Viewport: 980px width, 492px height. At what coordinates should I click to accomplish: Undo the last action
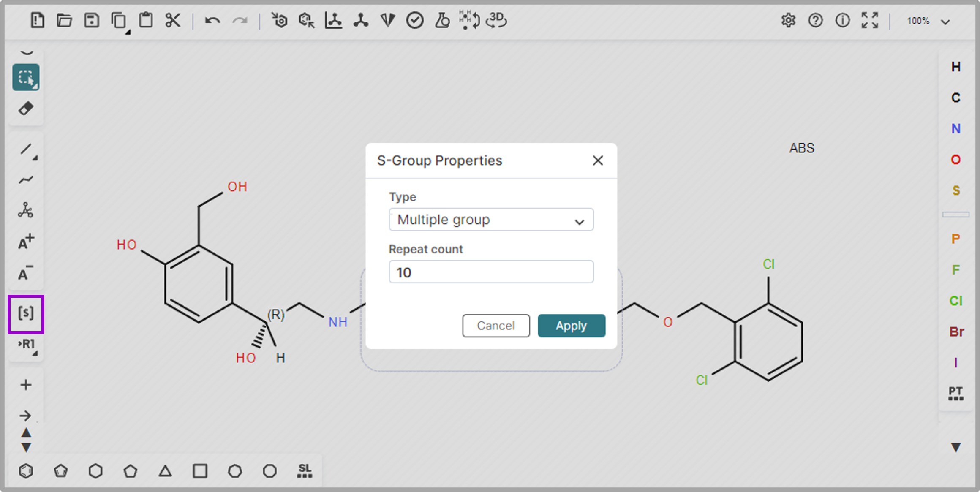(x=212, y=20)
